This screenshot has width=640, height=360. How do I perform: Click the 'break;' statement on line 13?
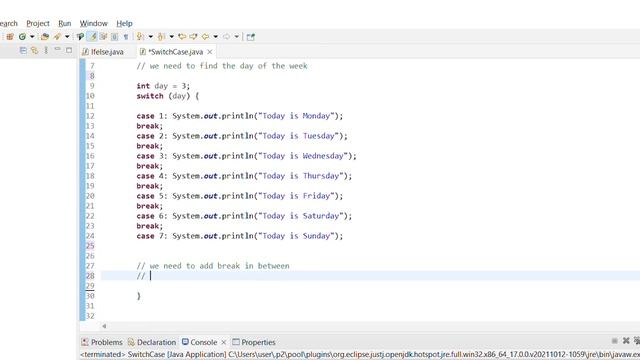tap(150, 126)
